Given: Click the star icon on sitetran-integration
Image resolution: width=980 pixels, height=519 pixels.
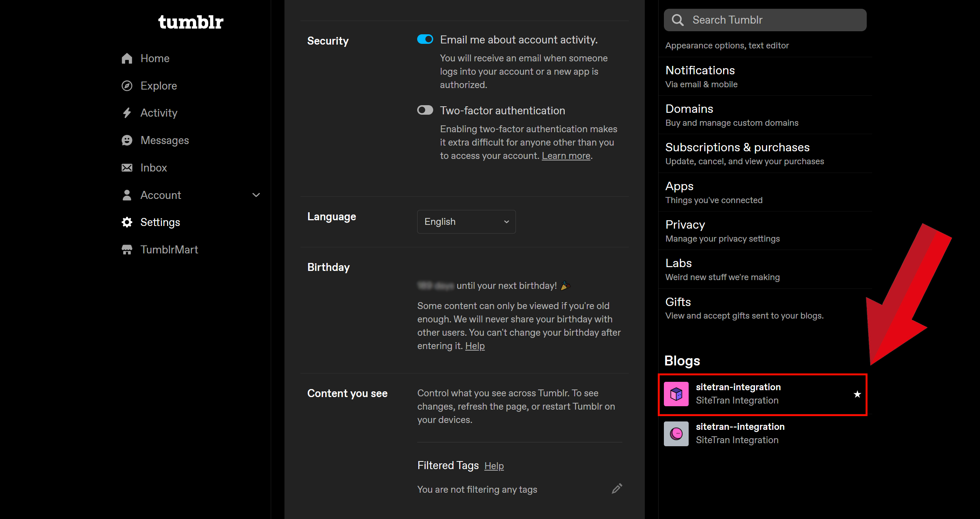Looking at the screenshot, I should (857, 394).
